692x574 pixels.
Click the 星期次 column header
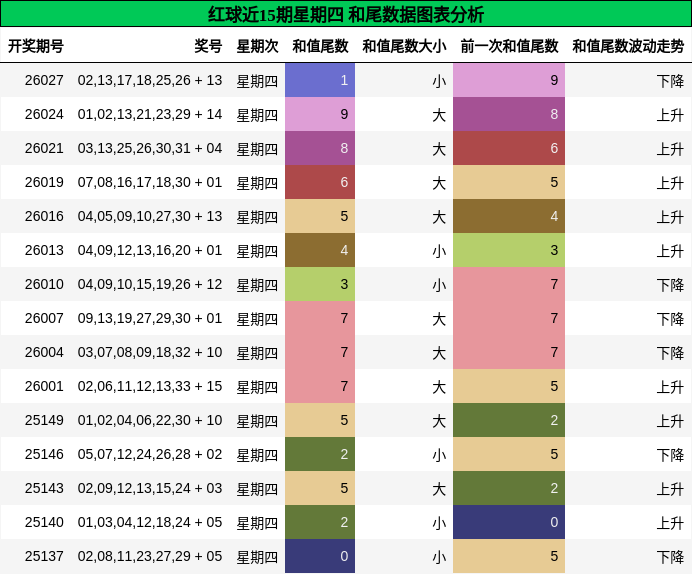tap(257, 46)
